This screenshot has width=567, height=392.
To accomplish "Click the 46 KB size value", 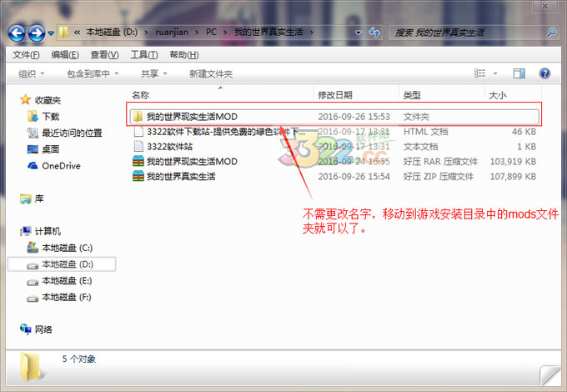I will click(x=524, y=132).
